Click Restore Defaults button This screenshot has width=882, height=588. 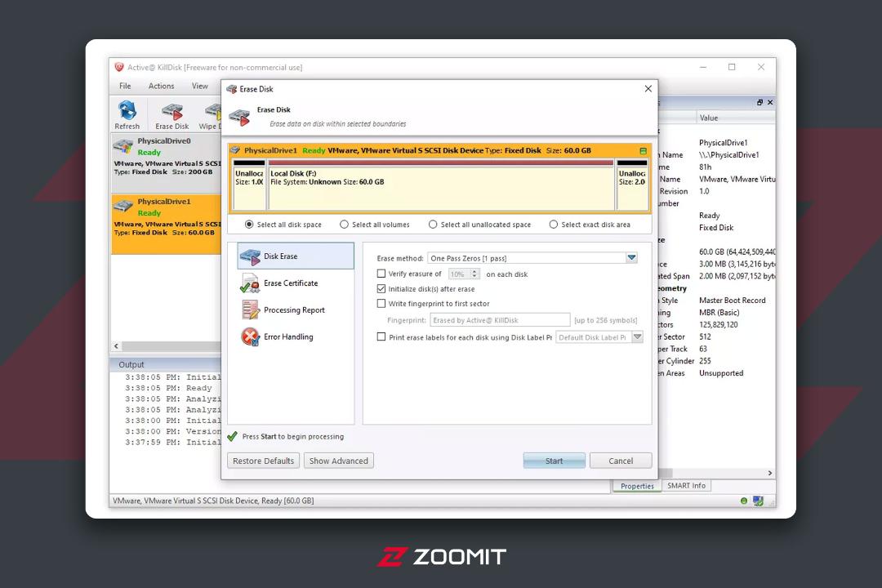pyautogui.click(x=263, y=461)
